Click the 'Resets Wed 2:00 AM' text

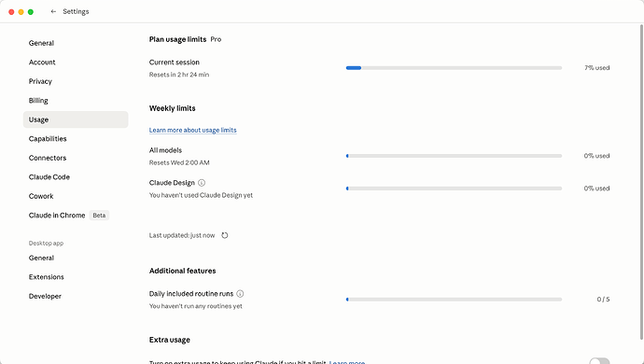(x=179, y=162)
